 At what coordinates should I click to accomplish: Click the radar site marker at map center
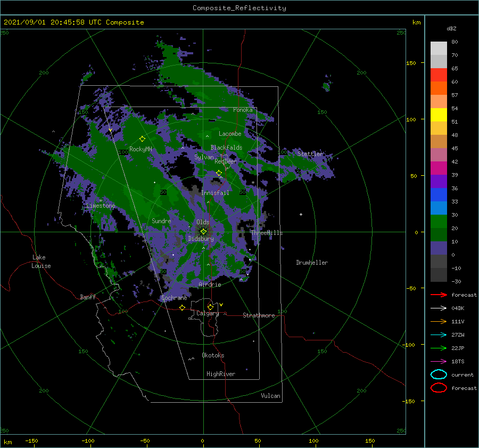click(x=203, y=232)
